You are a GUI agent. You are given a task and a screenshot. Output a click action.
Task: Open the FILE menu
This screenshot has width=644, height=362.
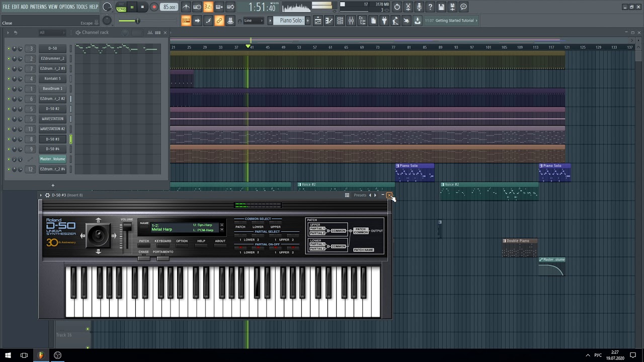tap(6, 7)
